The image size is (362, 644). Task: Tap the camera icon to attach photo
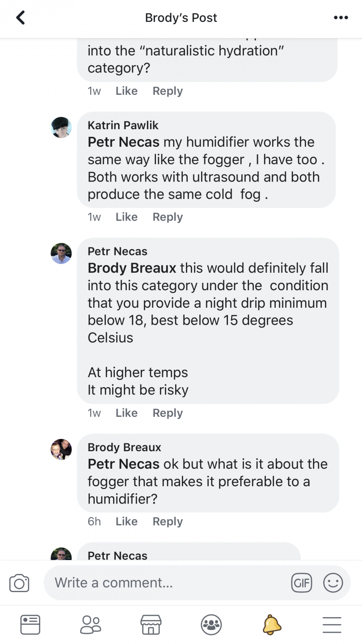pyautogui.click(x=19, y=583)
